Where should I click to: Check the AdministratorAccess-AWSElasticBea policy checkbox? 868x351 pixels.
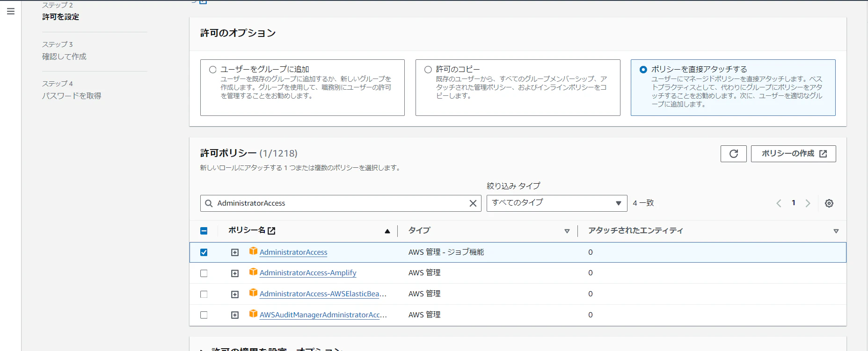[x=204, y=294]
